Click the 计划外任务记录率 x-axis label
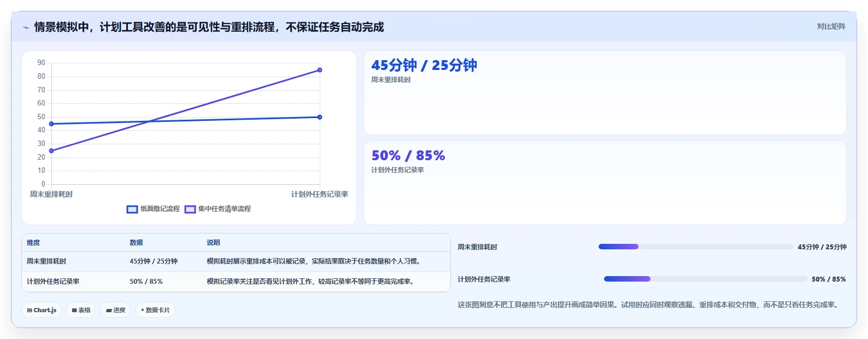The image size is (868, 339). click(320, 194)
